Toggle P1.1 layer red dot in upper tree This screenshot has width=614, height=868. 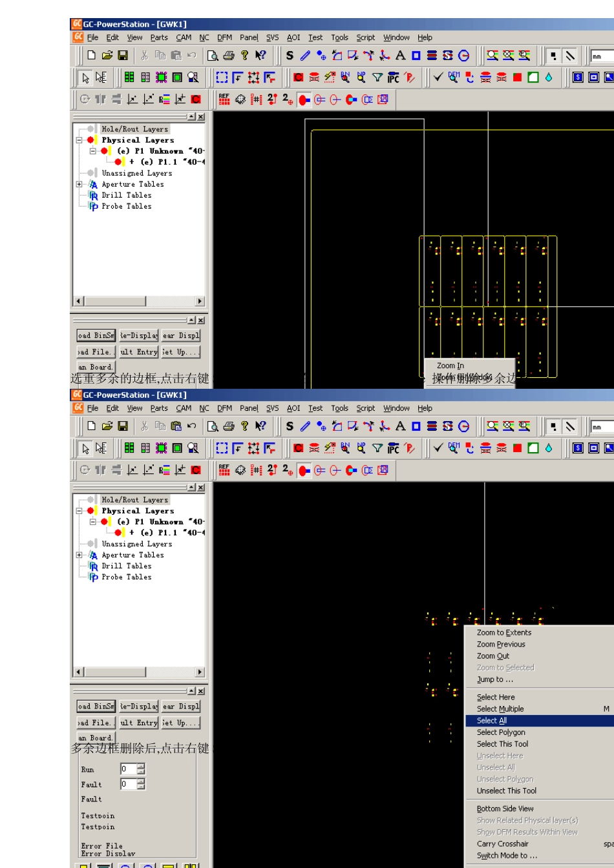pos(119,162)
